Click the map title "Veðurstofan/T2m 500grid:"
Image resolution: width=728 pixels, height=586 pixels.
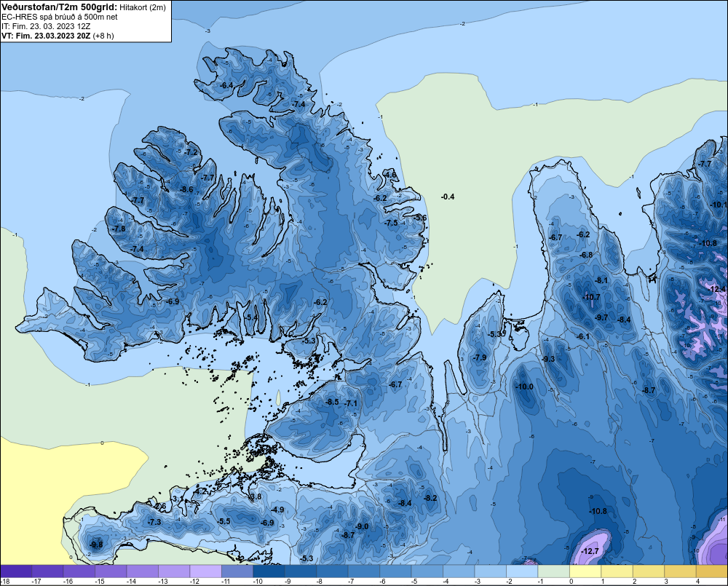59,7
